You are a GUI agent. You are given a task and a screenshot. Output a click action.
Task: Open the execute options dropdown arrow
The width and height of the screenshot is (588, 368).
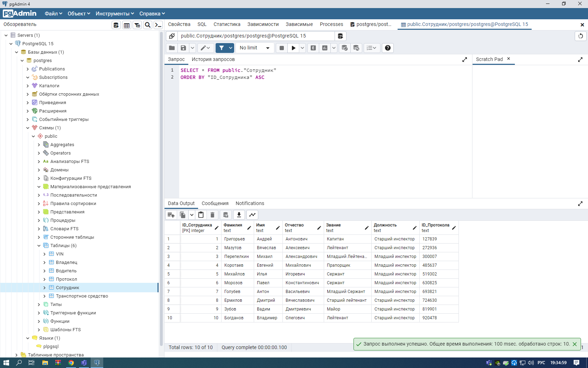[302, 48]
